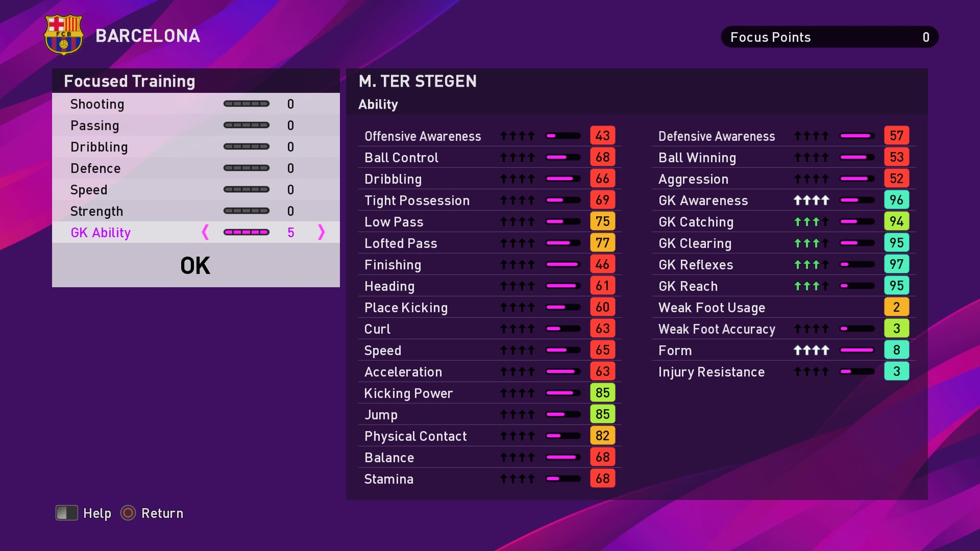980x551 pixels.
Task: Select the Passing training row
Action: click(x=196, y=126)
